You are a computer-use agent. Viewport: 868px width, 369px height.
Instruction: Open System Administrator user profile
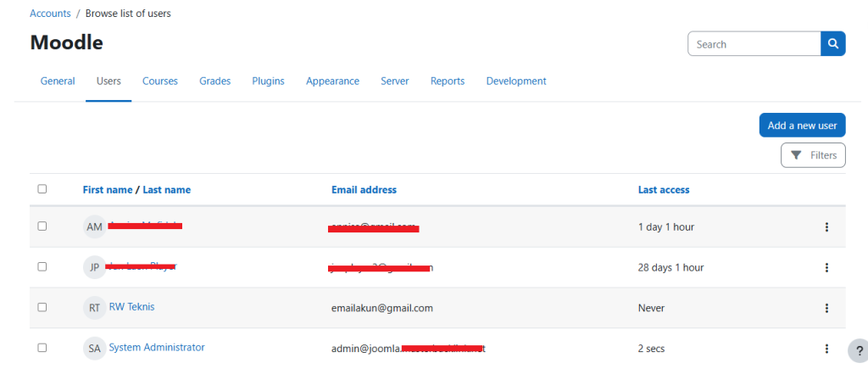click(x=157, y=348)
